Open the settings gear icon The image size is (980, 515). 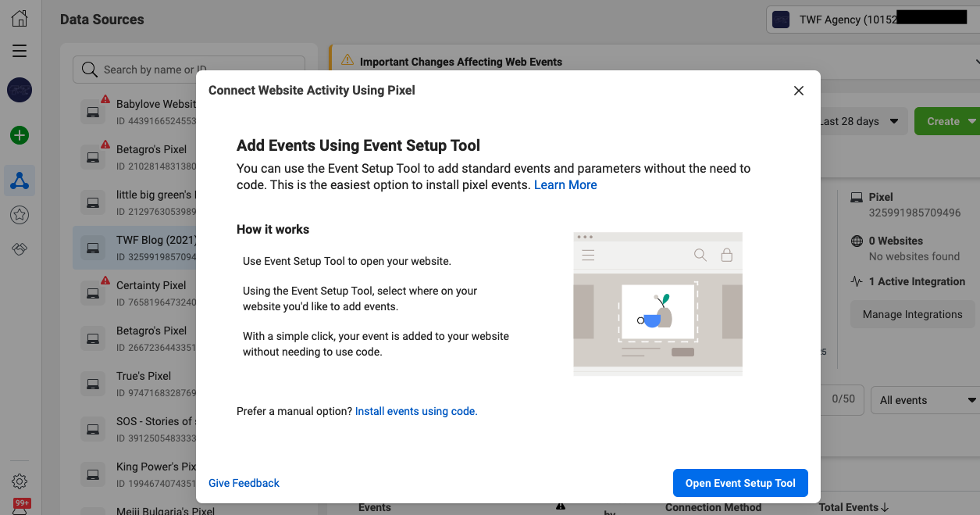(20, 481)
